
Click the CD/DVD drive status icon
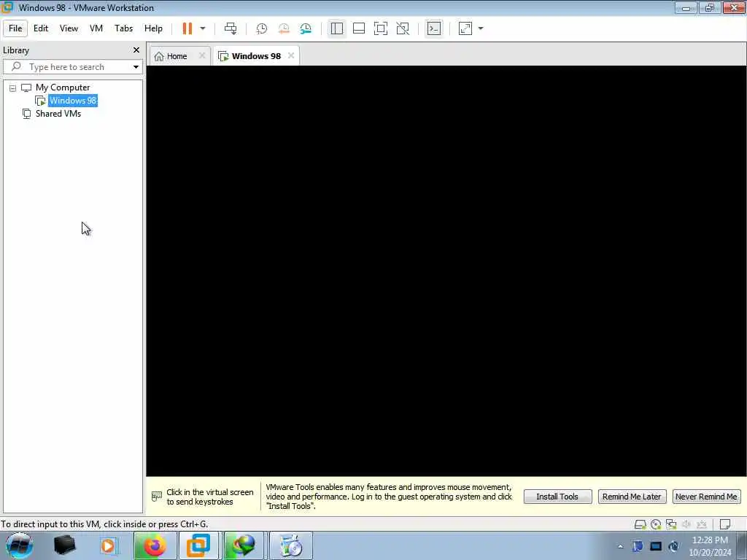656,524
